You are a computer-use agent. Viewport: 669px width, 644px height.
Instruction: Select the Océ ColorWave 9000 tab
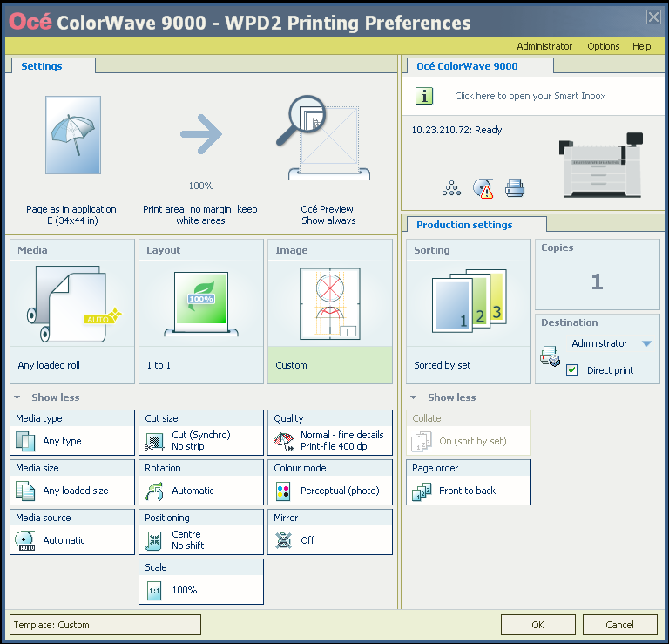point(480,66)
